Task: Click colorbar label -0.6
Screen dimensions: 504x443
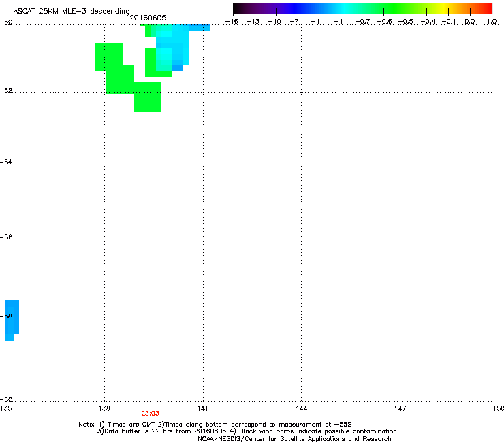Action: (x=384, y=22)
